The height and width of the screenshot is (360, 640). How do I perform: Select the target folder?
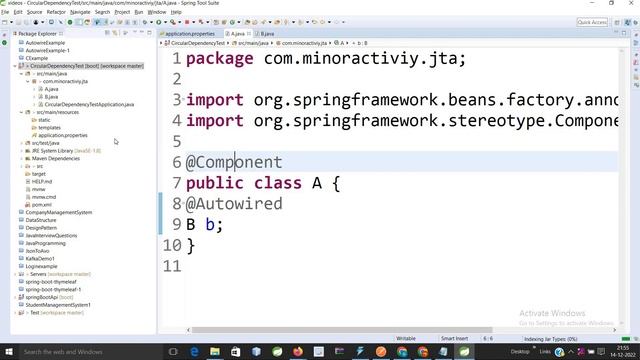[38, 174]
